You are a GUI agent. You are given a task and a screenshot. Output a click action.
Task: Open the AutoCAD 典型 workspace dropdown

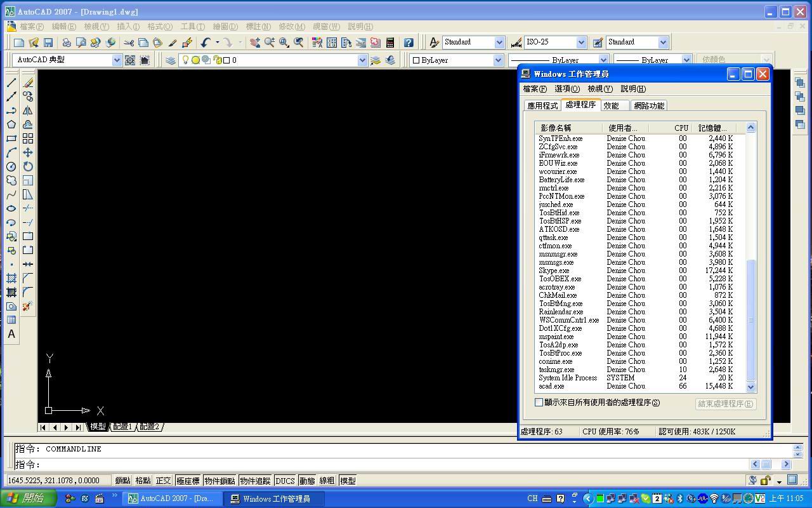[x=117, y=60]
